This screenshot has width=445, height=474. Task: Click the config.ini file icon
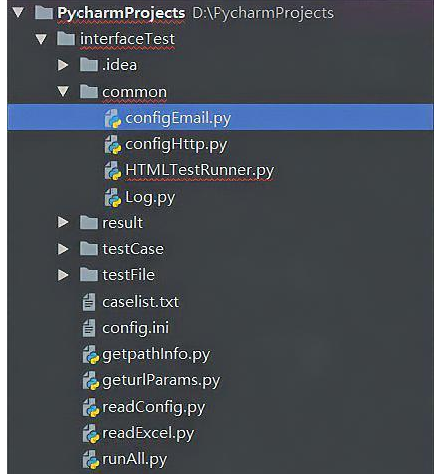point(89,328)
